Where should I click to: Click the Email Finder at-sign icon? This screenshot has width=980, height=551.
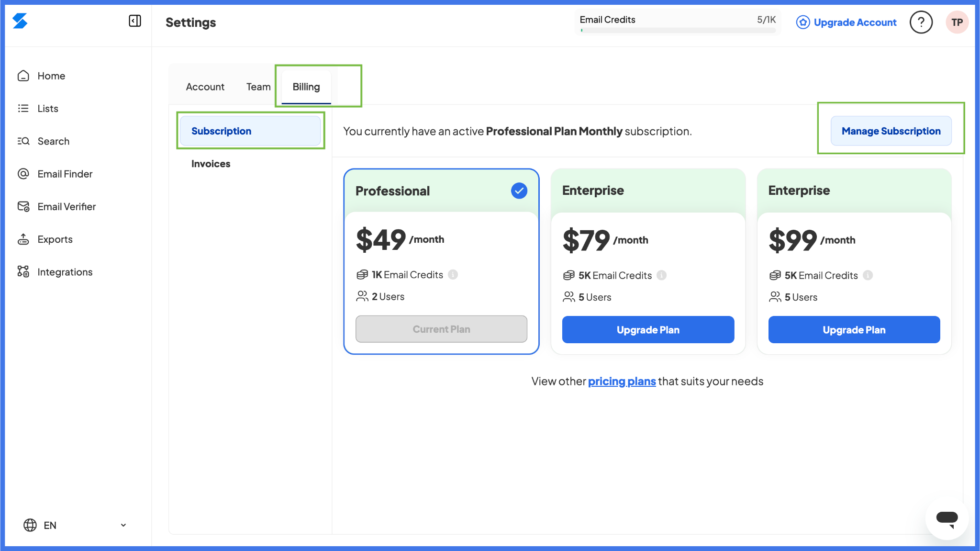click(23, 174)
